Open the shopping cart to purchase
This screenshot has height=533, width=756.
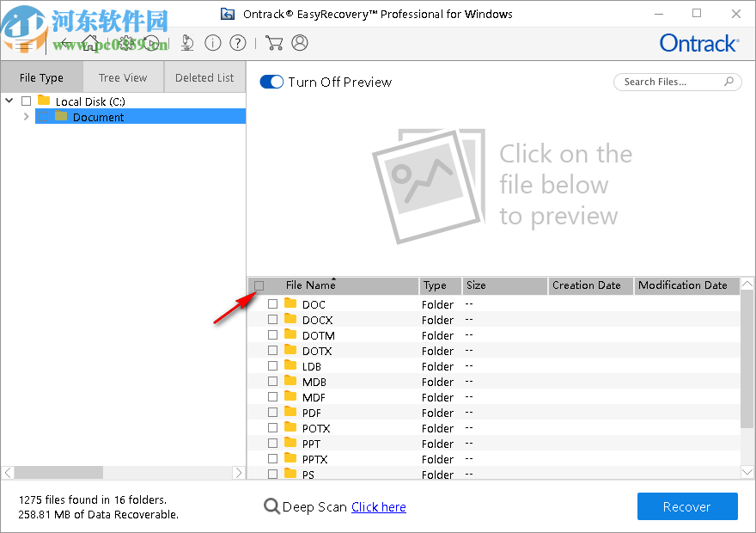274,43
